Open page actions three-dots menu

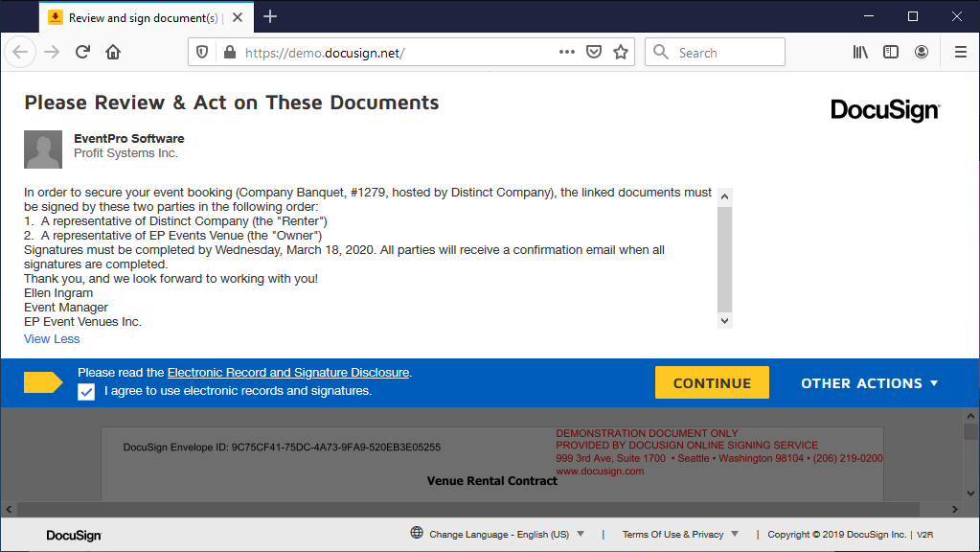pyautogui.click(x=567, y=52)
